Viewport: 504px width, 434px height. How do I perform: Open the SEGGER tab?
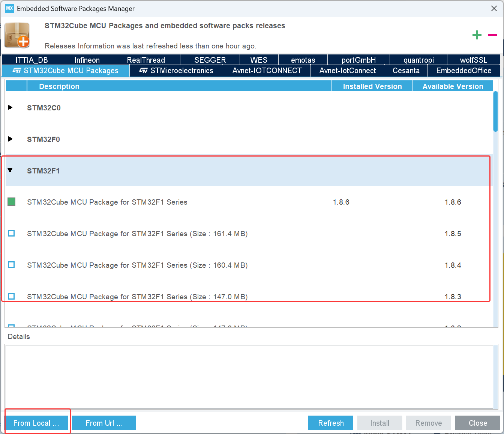(210, 60)
